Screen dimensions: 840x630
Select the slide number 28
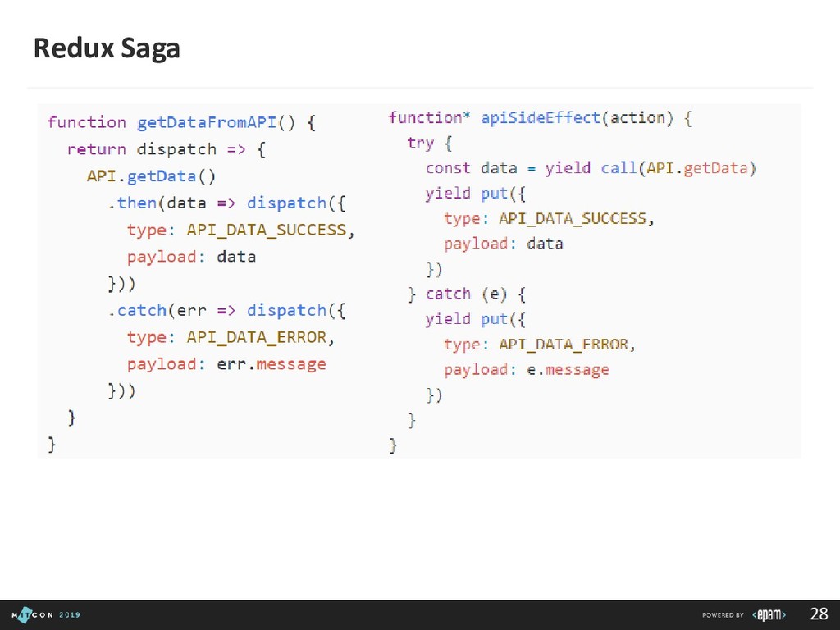[x=819, y=614]
